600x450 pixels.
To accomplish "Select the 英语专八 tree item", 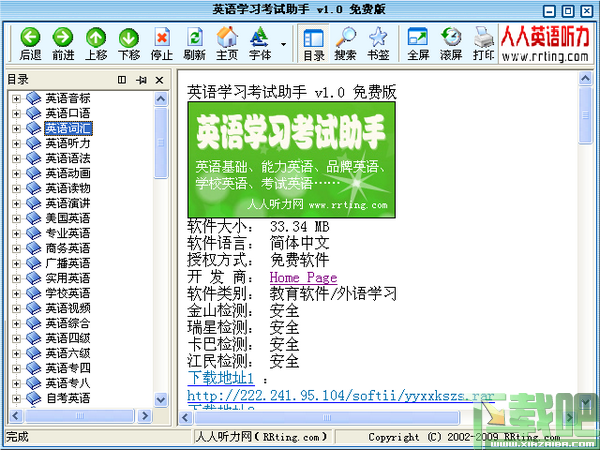I will (68, 383).
